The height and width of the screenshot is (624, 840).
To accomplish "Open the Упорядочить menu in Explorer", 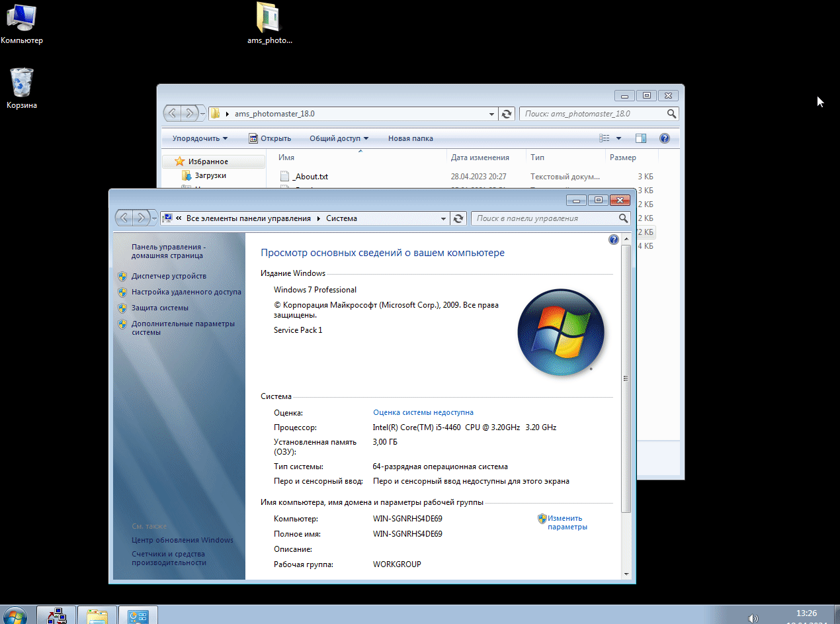I will click(200, 138).
